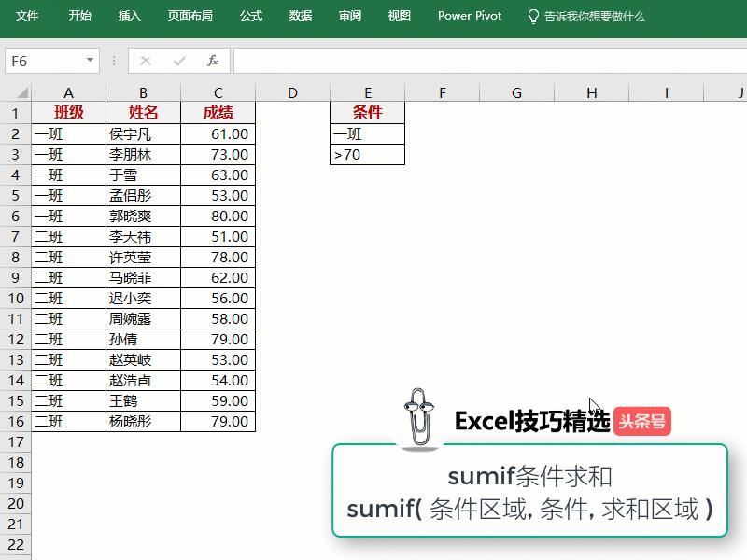
Task: Open the Name Box dropdown arrow
Action: 88,61
